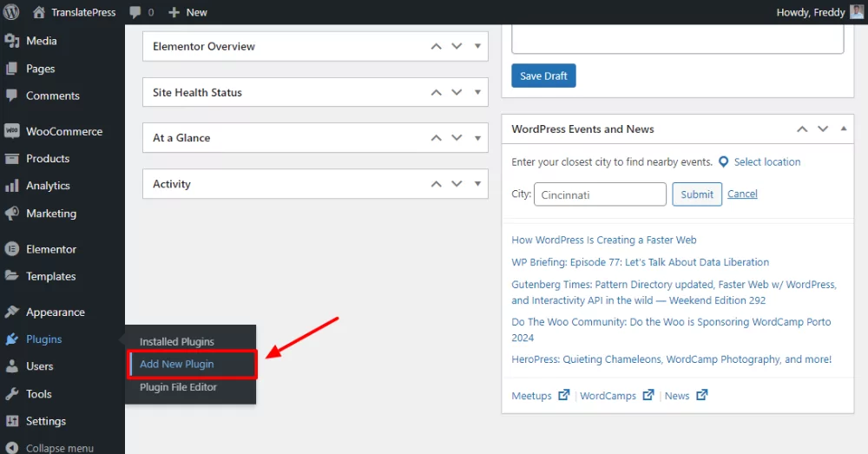The width and height of the screenshot is (868, 454).
Task: Submit the city for nearby events
Action: pos(697,194)
